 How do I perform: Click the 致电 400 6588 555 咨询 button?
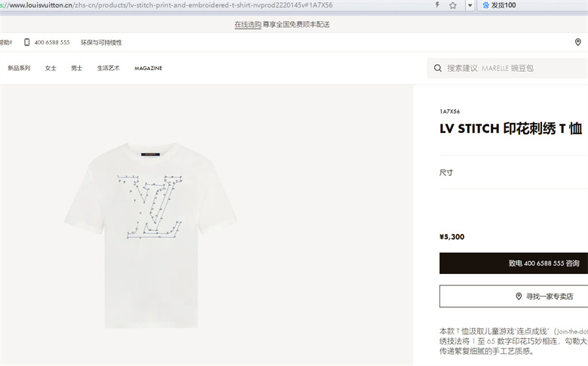514,263
